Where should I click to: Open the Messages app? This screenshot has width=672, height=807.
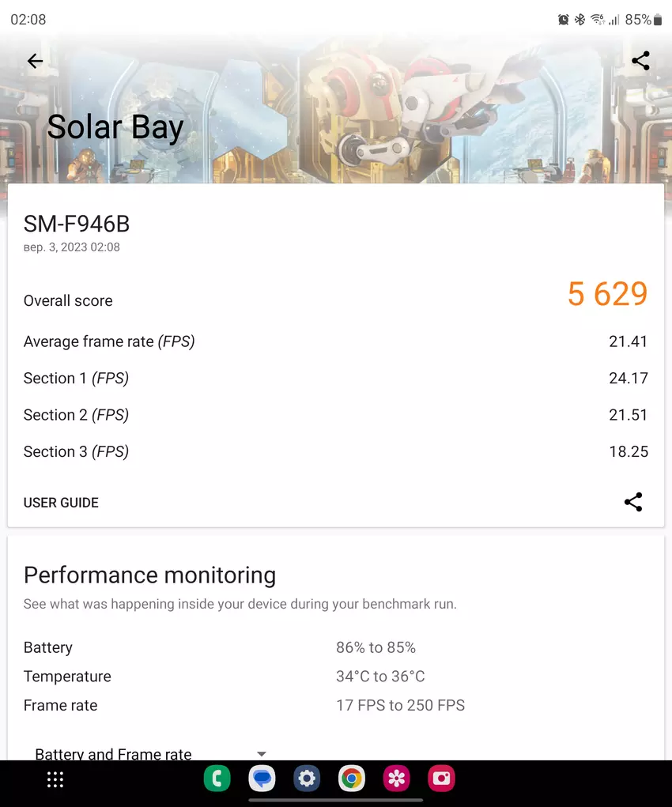click(262, 779)
